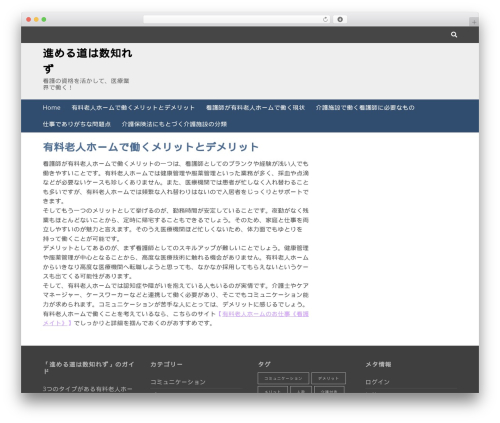Go to the Home menu item
The width and height of the screenshot is (500, 423).
51,107
